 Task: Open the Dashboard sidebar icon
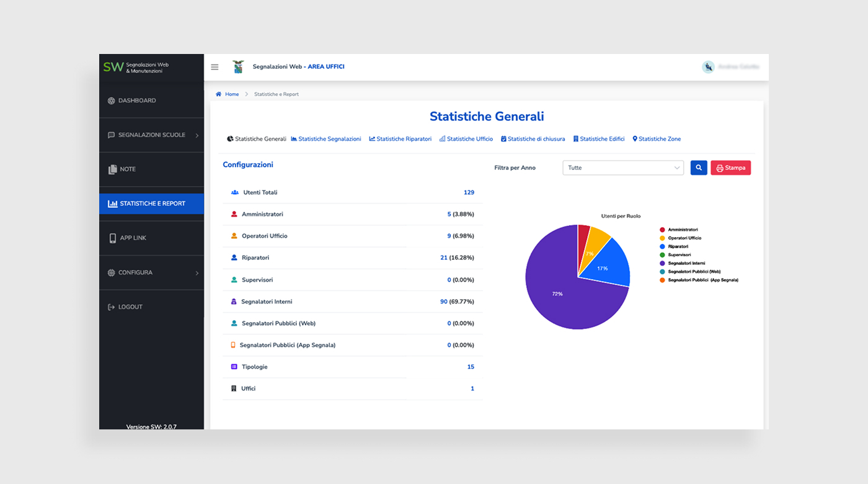[112, 101]
